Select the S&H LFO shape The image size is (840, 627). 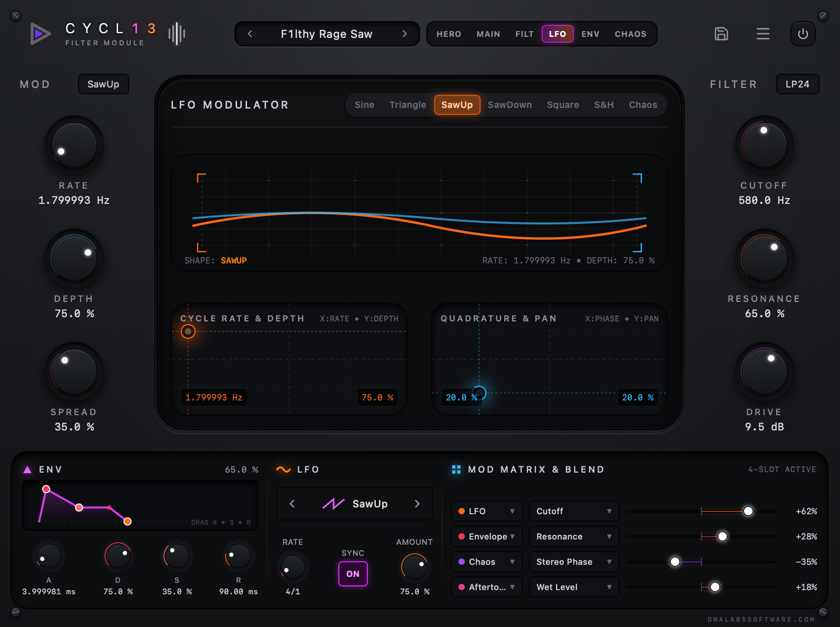tap(604, 105)
